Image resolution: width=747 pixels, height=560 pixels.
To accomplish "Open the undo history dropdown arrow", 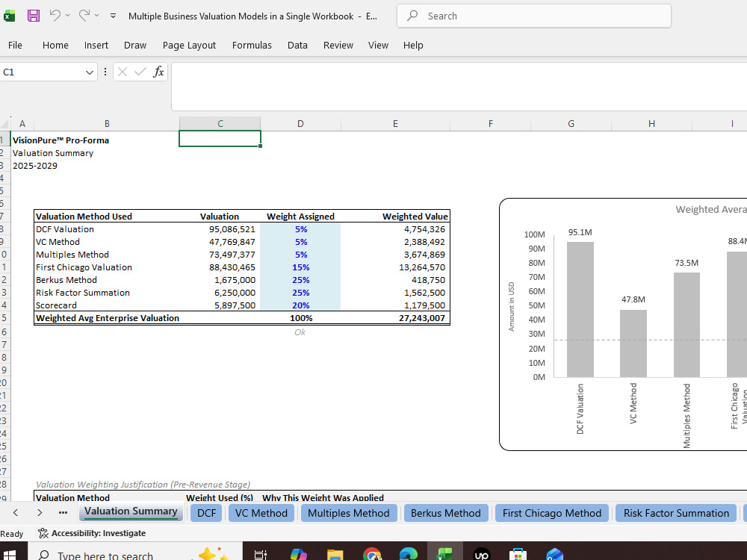I will point(68,16).
